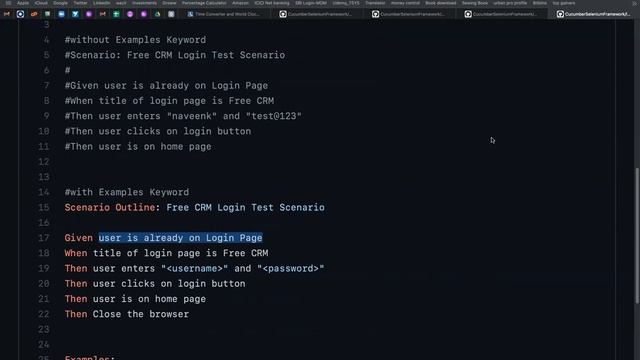This screenshot has height=360, width=640.
Task: Open the LinkedIn bookmark
Action: pos(102,3)
